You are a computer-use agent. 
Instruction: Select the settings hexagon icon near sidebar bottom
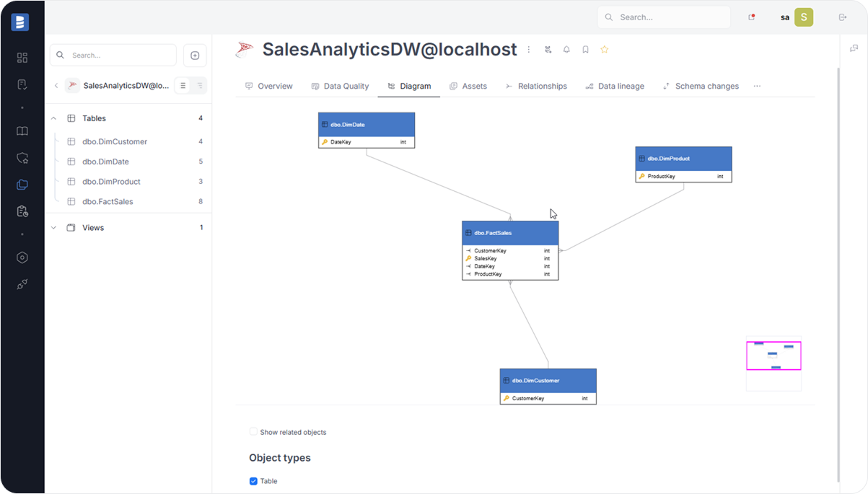[x=22, y=257]
